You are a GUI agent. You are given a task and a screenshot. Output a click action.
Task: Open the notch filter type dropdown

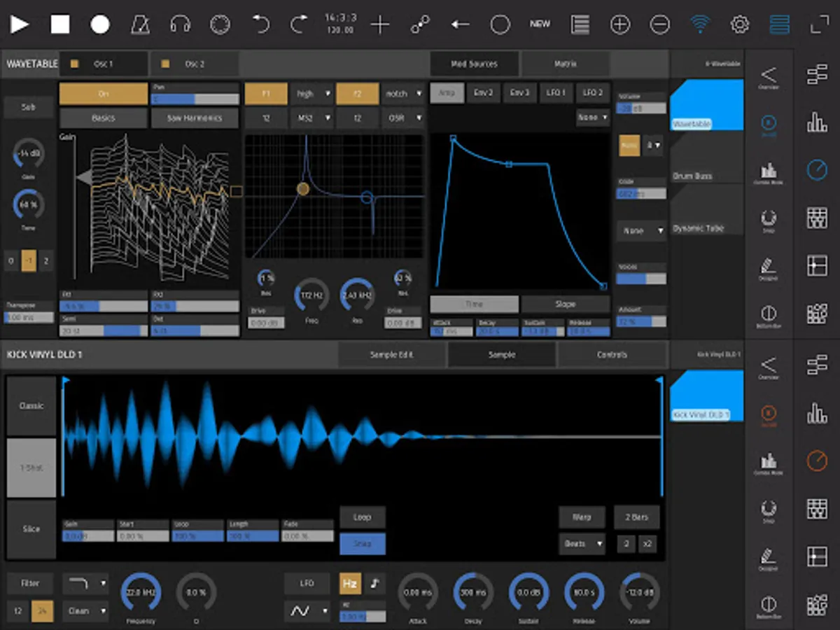point(405,94)
